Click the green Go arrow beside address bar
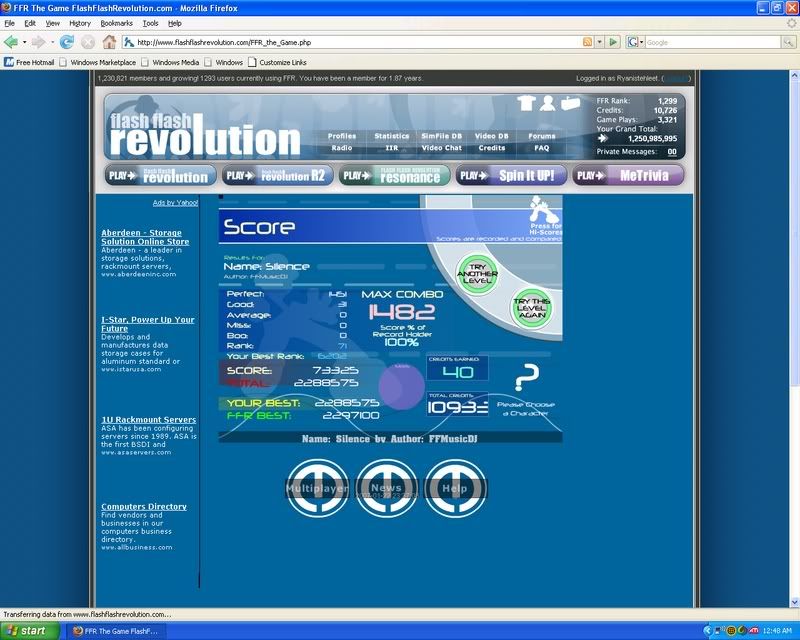The height and width of the screenshot is (640, 800). click(613, 42)
